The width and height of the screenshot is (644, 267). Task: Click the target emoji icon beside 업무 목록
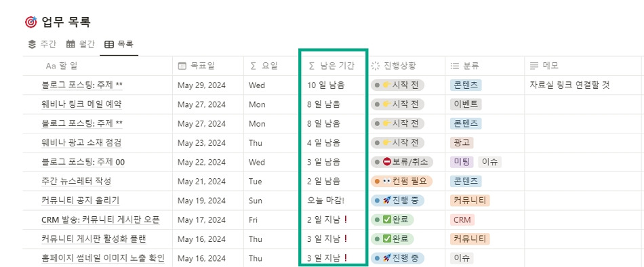[x=31, y=22]
